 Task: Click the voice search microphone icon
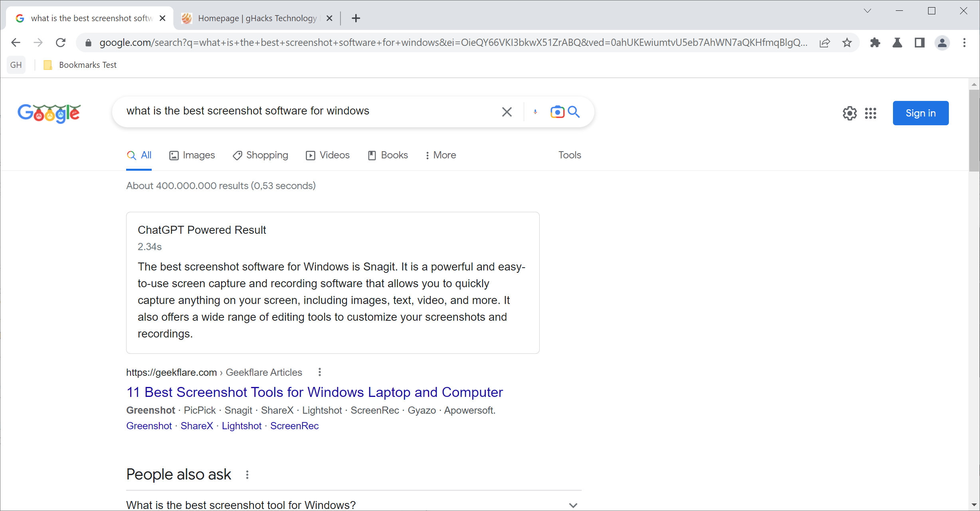click(x=535, y=111)
